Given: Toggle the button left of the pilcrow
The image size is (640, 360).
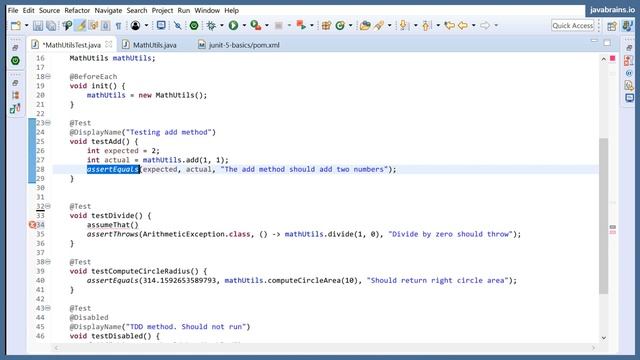Looking at the screenshot, I should (105, 26).
